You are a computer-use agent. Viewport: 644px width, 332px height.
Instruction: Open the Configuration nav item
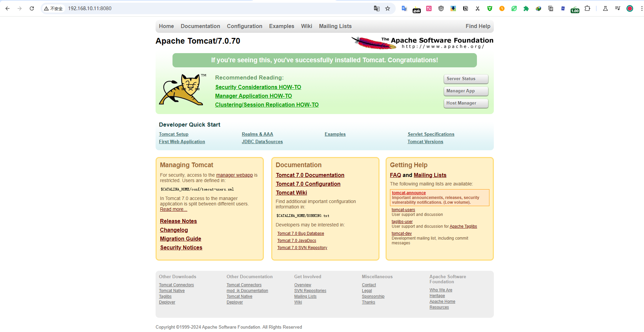pos(245,26)
